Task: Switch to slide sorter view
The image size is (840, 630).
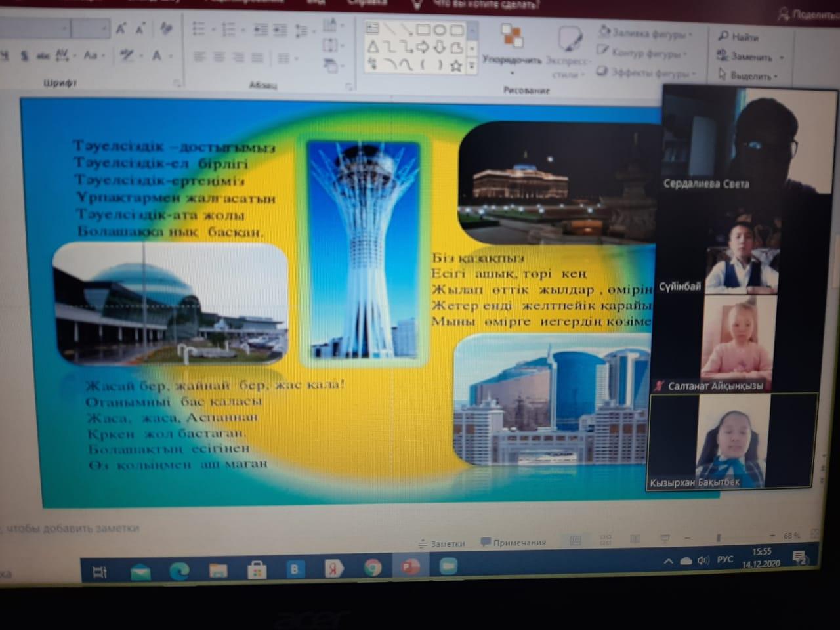Action: pyautogui.click(x=605, y=539)
